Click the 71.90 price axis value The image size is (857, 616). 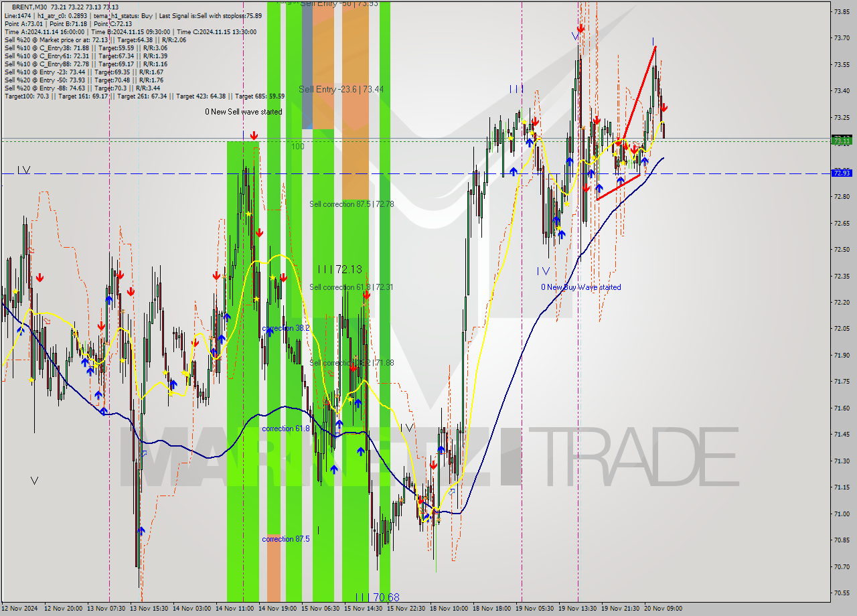click(x=842, y=356)
